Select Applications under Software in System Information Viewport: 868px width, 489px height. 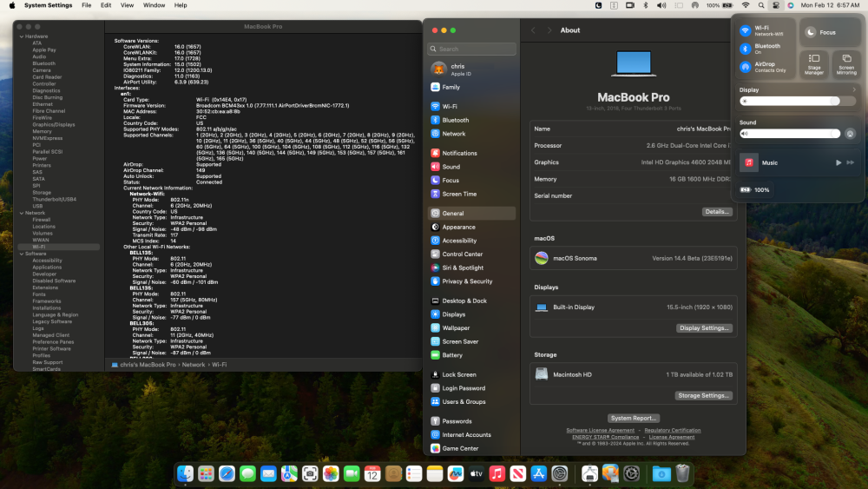coord(47,268)
